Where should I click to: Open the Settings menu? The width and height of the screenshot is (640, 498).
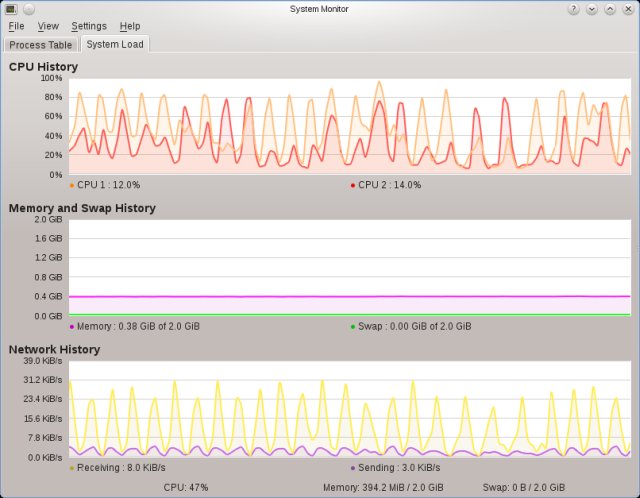[x=89, y=26]
